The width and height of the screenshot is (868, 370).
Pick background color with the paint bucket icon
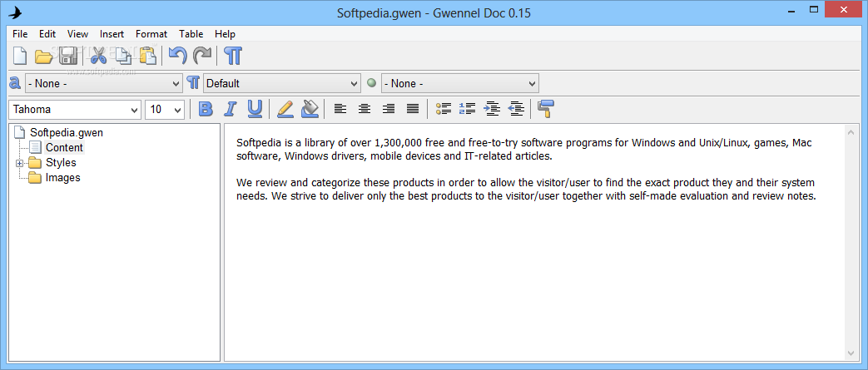coord(310,109)
